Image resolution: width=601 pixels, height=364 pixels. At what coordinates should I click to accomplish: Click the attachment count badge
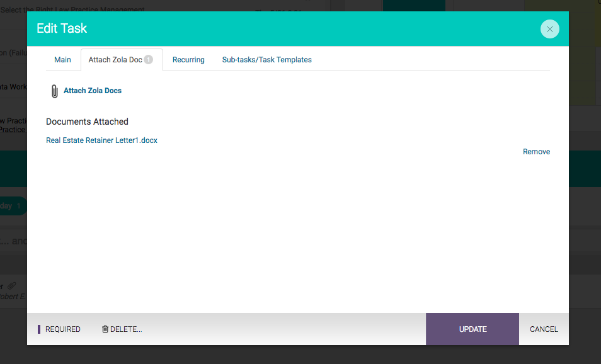148,59
